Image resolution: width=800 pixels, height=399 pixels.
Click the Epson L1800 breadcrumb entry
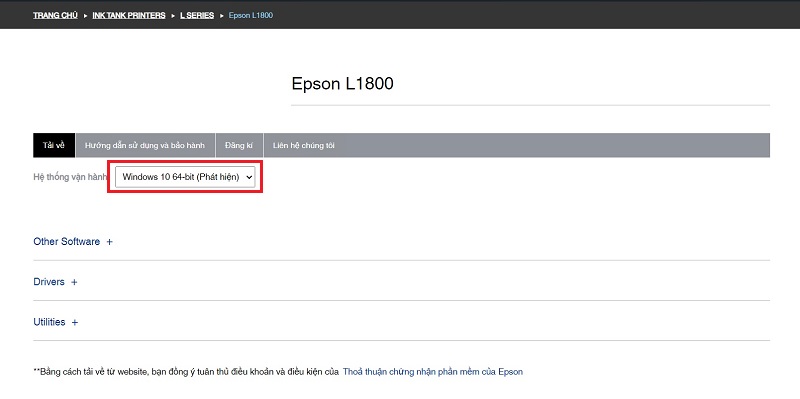251,15
